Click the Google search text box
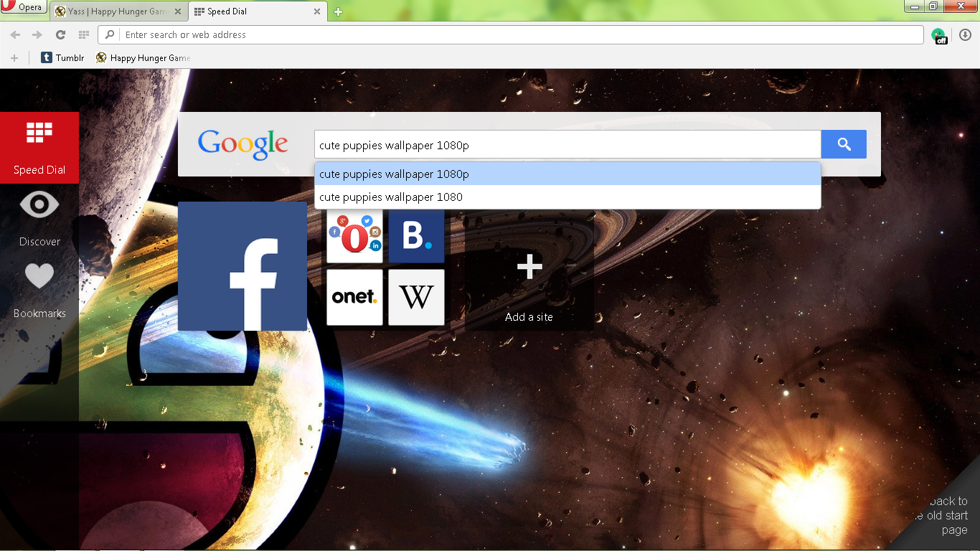This screenshot has width=980, height=551. click(x=567, y=144)
